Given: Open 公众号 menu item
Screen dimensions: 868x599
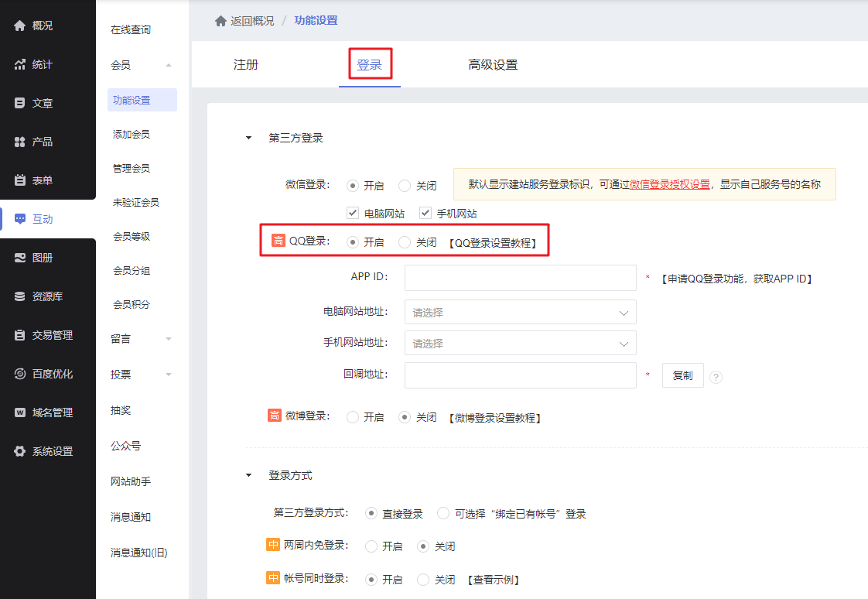Looking at the screenshot, I should (125, 446).
